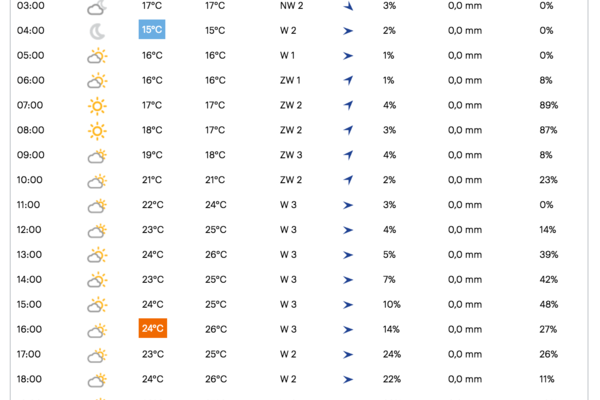Image resolution: width=600 pixels, height=400 pixels.
Task: Click the moon icon at 04:00
Action: click(x=97, y=31)
